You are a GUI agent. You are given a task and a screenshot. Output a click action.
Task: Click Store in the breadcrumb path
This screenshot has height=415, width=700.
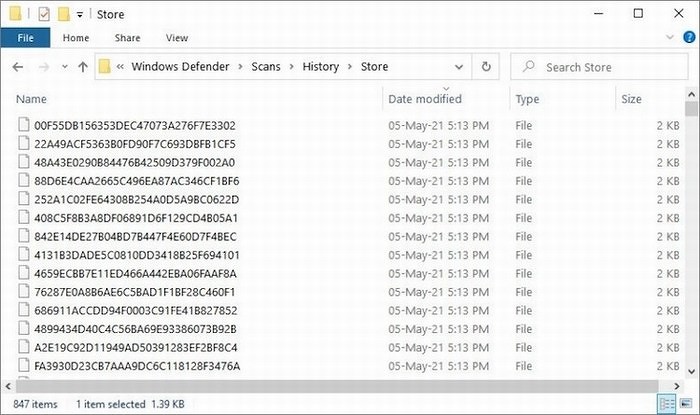tap(374, 66)
